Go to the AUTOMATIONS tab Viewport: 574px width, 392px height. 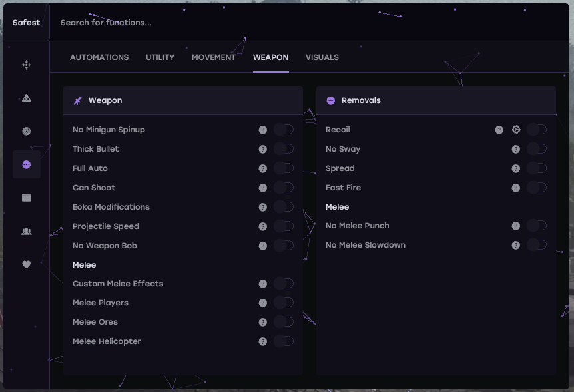99,57
